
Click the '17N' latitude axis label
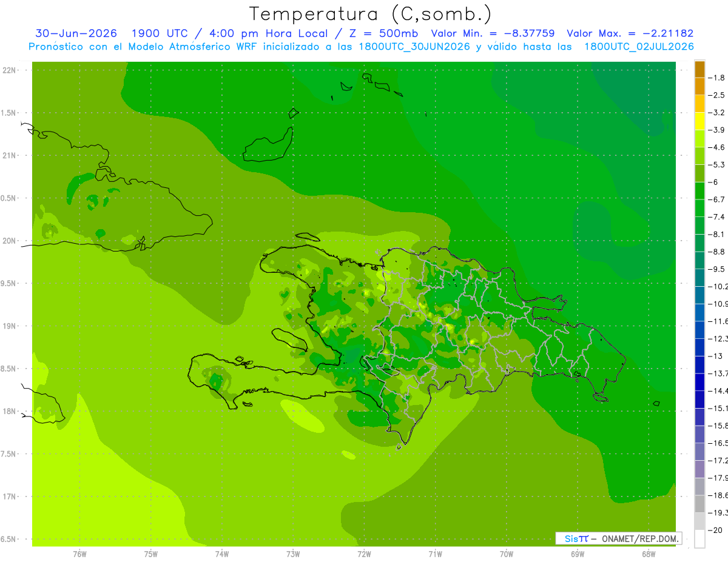pyautogui.click(x=10, y=497)
